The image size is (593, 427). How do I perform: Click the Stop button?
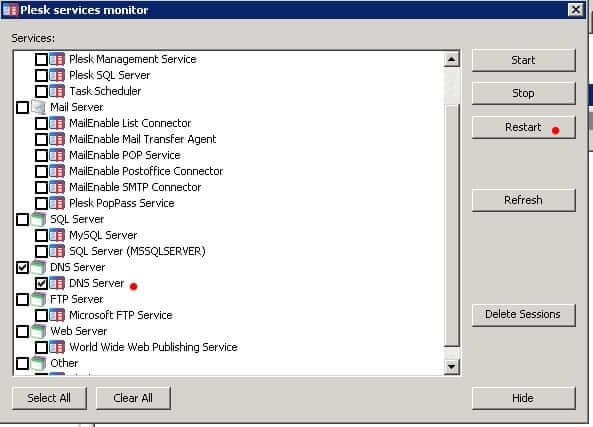click(523, 93)
